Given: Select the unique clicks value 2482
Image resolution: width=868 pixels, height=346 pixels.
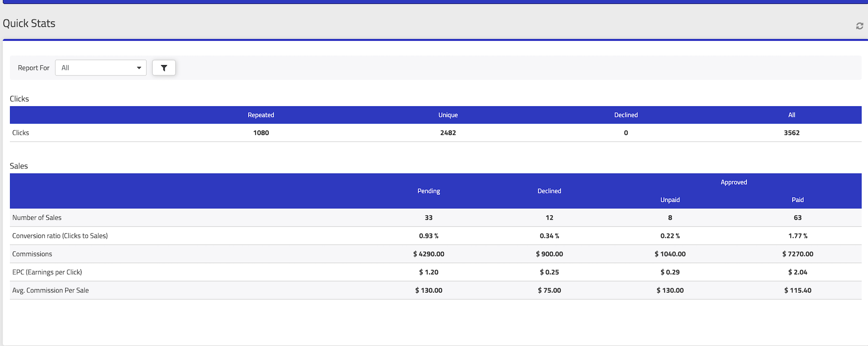Looking at the screenshot, I should (x=448, y=133).
